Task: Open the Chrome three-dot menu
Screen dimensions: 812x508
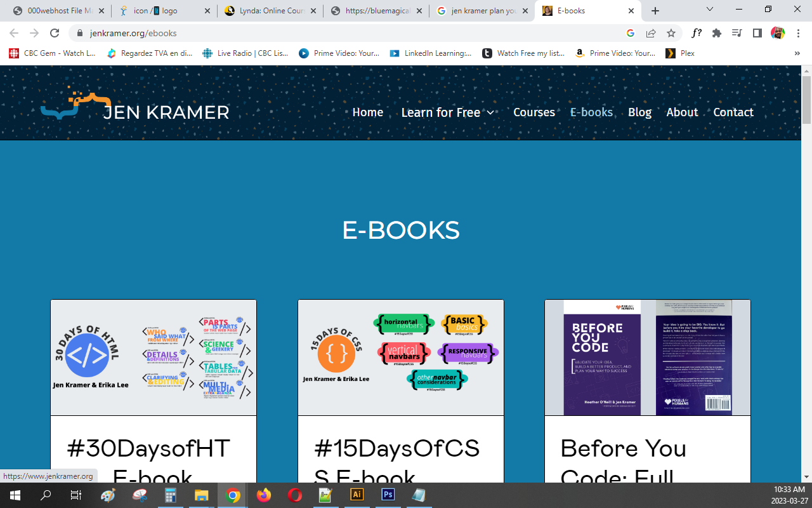Action: point(797,33)
